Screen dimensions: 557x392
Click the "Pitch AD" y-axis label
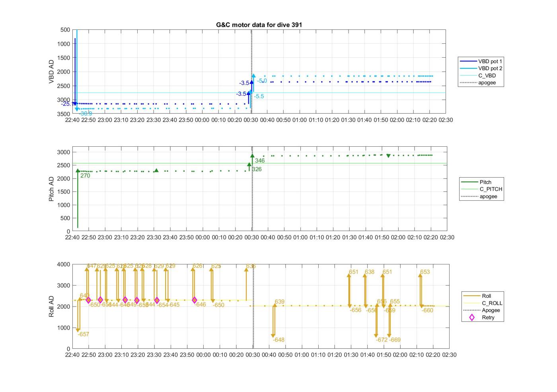pos(51,189)
